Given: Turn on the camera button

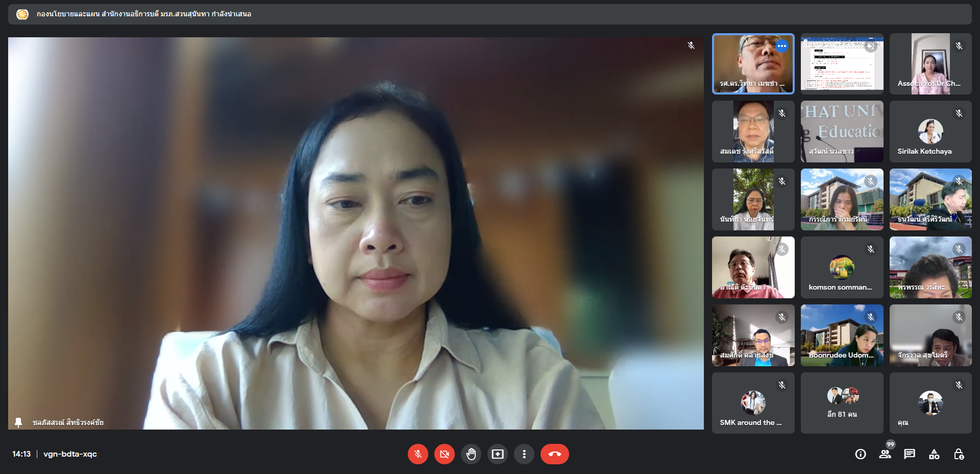Looking at the screenshot, I should 444,454.
